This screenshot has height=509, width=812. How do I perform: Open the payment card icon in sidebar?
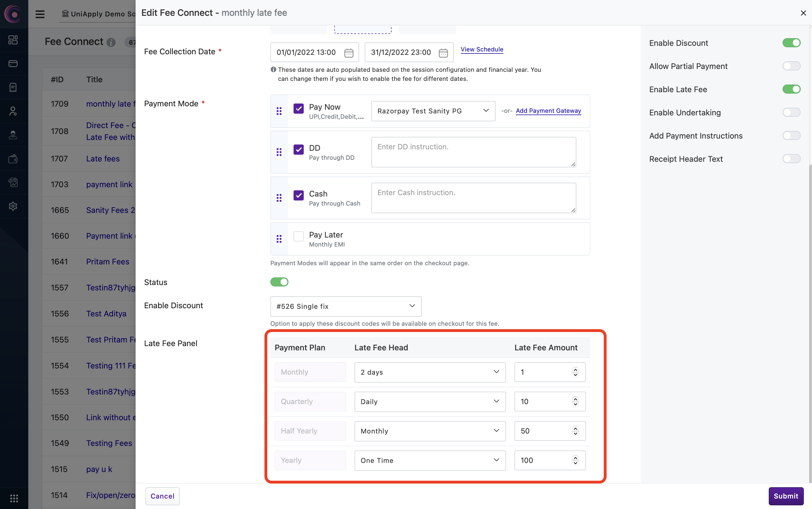pos(13,64)
